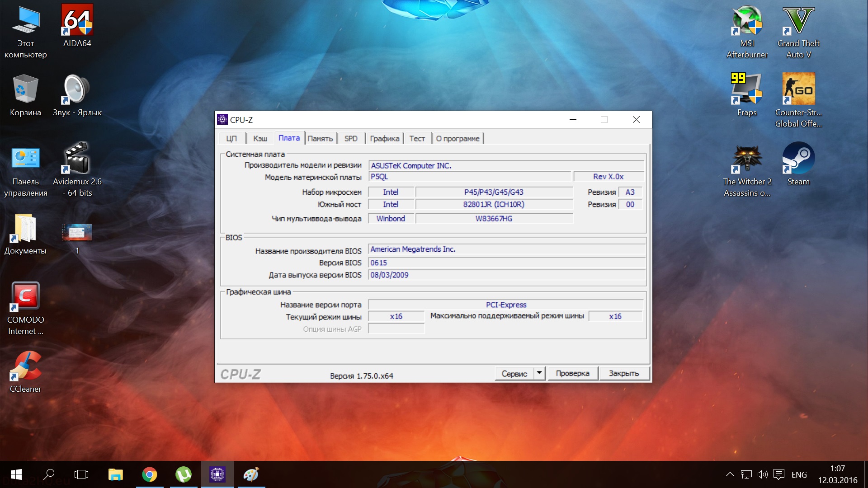This screenshot has height=488, width=868.
Task: Select the SPD tab
Action: pos(351,139)
